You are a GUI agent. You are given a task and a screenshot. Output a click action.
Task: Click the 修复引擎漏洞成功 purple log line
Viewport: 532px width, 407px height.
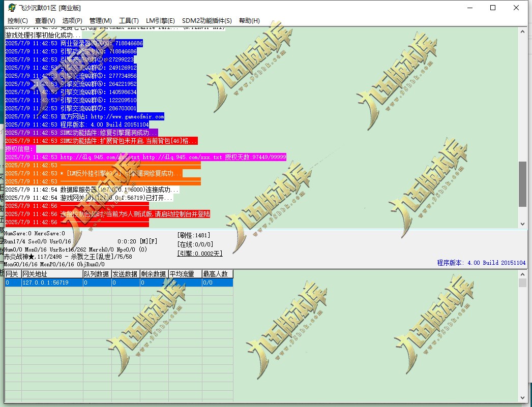click(x=81, y=133)
